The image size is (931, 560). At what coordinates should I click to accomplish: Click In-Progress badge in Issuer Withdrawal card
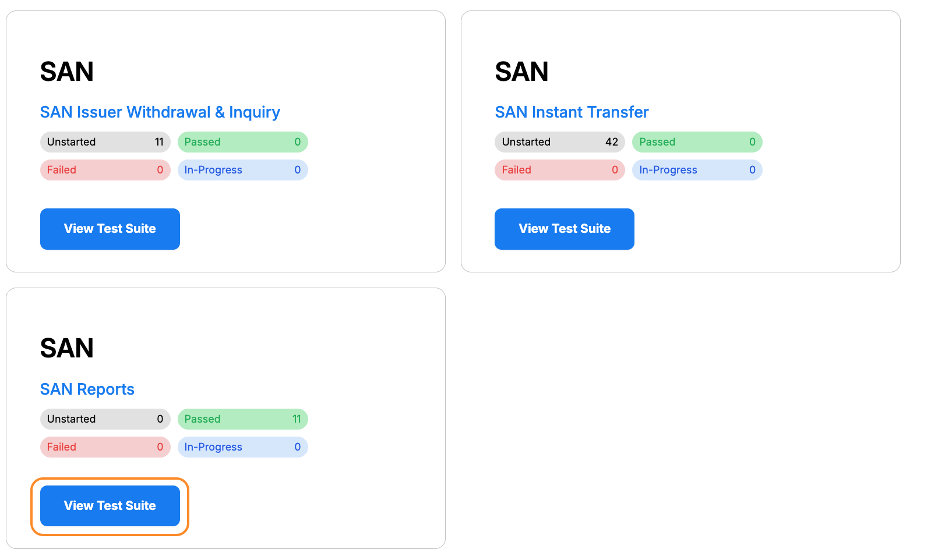pos(242,170)
